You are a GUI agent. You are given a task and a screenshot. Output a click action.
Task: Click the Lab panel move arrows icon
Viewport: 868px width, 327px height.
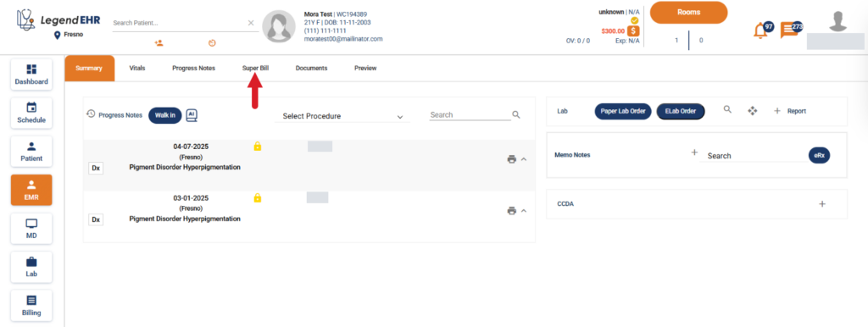pyautogui.click(x=753, y=111)
